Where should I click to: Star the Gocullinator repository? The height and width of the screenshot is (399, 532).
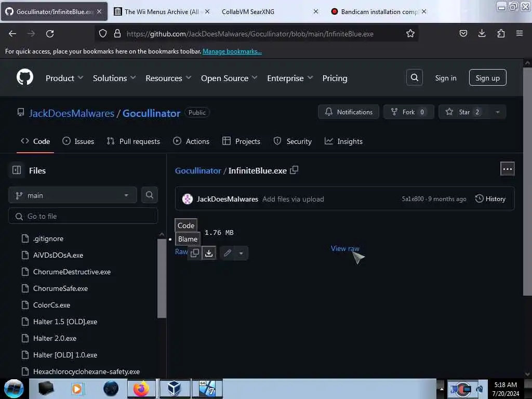464,112
